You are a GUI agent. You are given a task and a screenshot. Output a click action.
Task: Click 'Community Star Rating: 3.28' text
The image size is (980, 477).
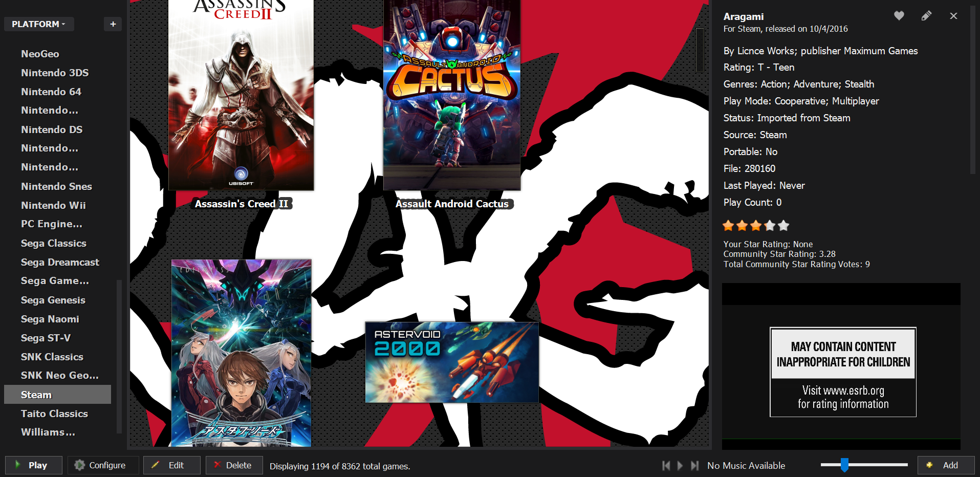pyautogui.click(x=779, y=254)
